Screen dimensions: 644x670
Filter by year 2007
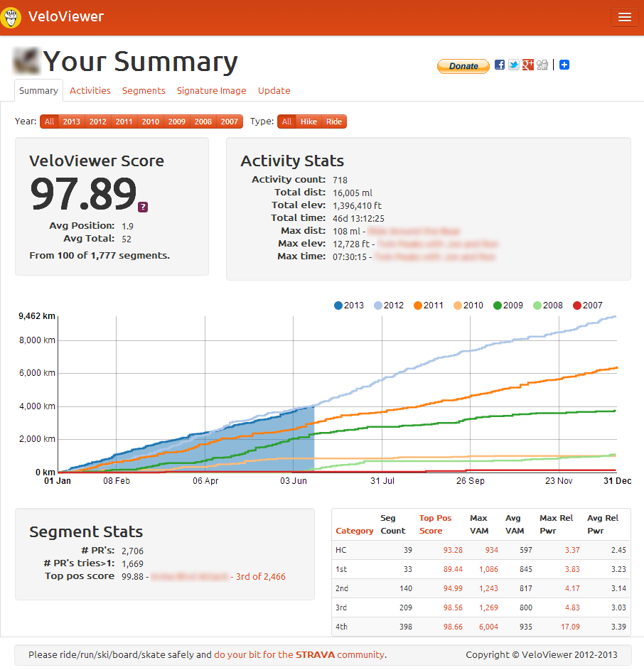pyautogui.click(x=230, y=121)
